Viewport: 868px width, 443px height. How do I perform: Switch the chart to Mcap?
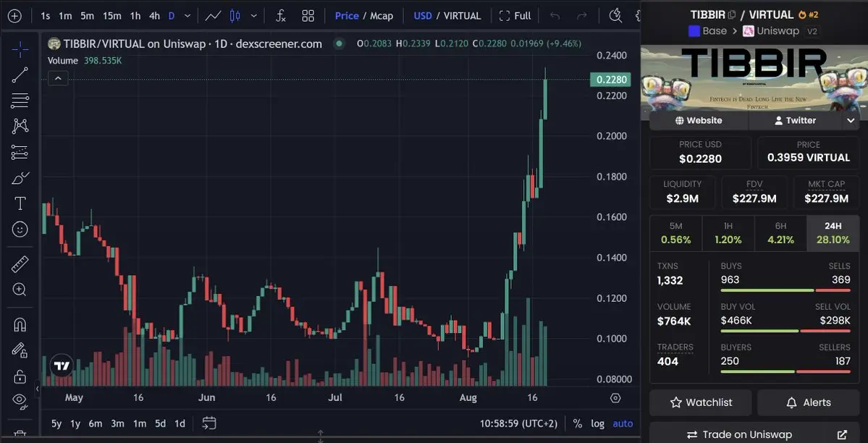pyautogui.click(x=382, y=15)
